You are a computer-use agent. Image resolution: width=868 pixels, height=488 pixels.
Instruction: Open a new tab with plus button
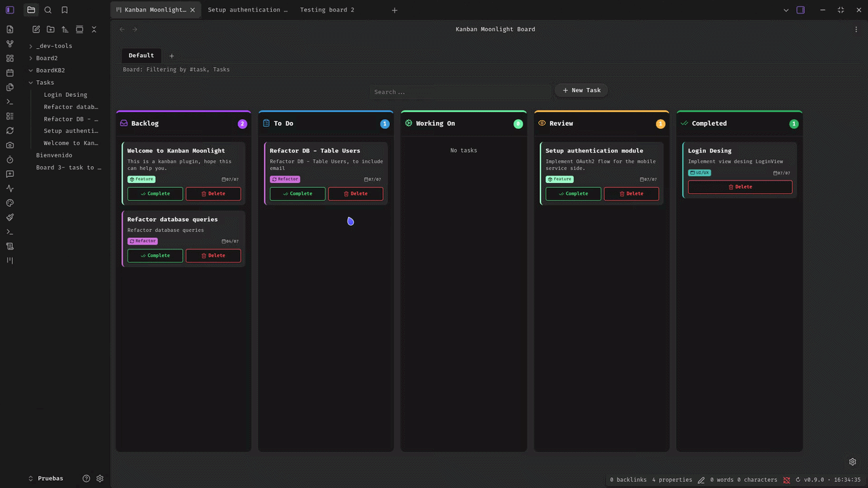[395, 10]
